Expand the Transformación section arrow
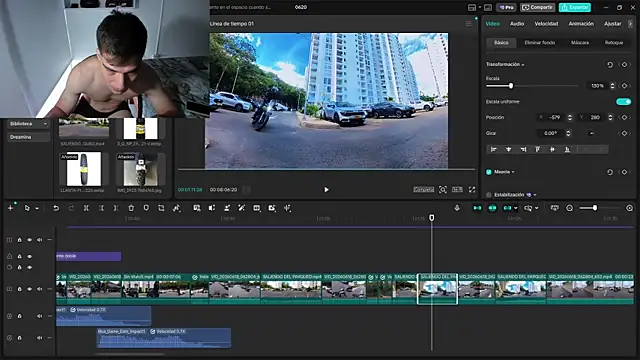Viewport: 640px width, 360px height. pos(523,64)
